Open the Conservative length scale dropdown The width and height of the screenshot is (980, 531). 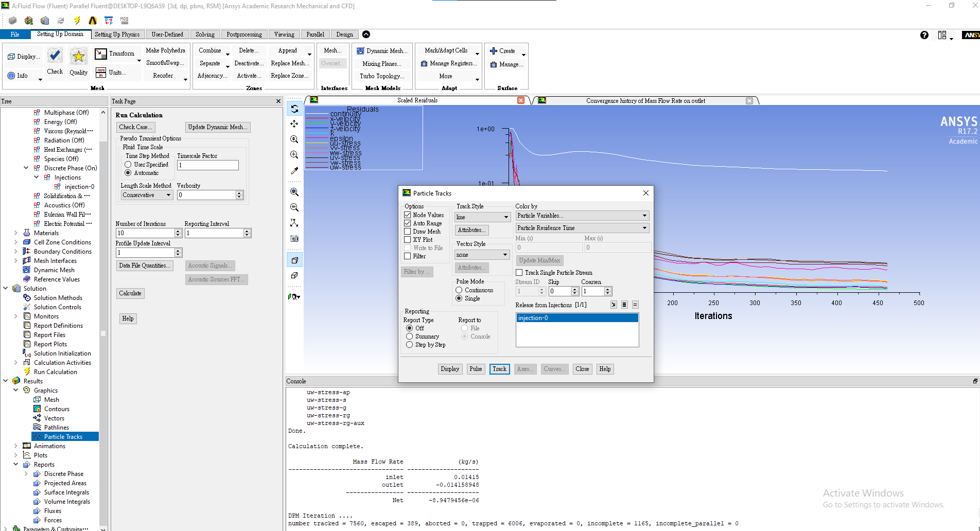click(x=147, y=195)
